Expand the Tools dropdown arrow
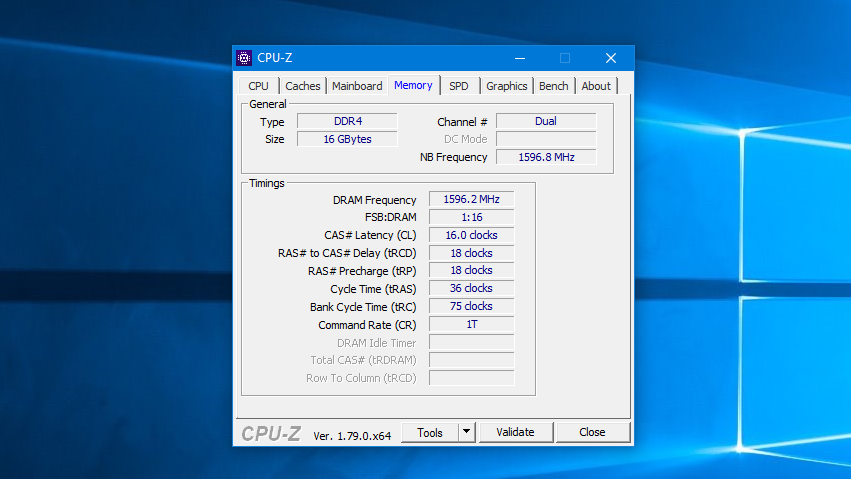Image resolution: width=851 pixels, height=479 pixels. (x=466, y=432)
